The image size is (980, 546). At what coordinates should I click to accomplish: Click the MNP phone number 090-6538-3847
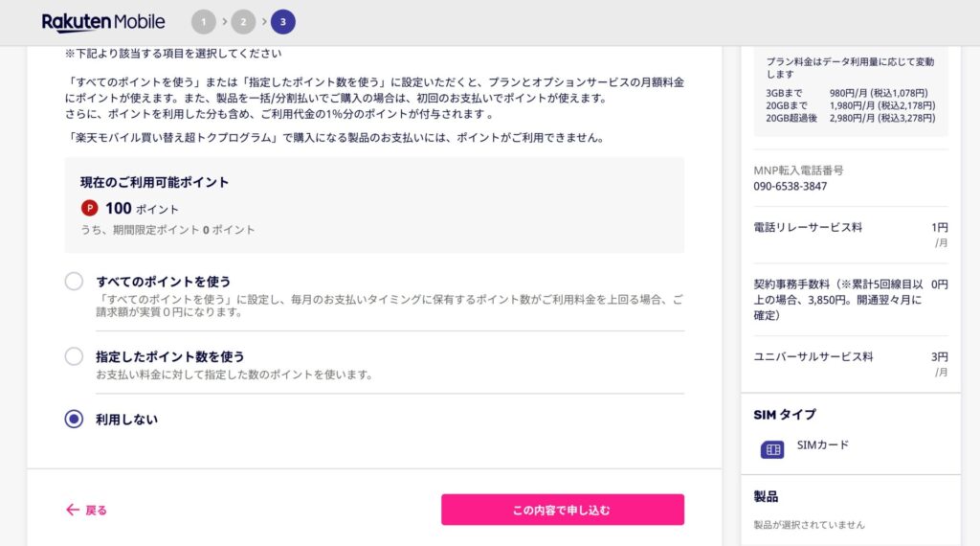point(791,186)
